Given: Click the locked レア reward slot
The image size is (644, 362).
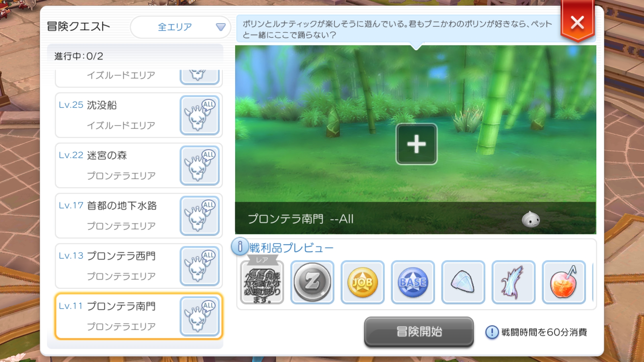Looking at the screenshot, I should [x=262, y=282].
